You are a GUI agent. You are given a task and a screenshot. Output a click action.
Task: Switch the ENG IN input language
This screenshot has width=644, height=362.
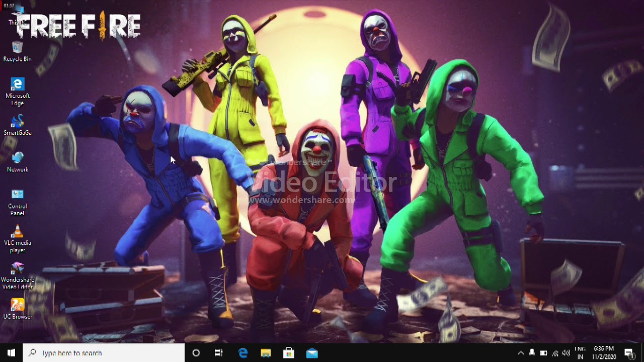[x=580, y=353]
